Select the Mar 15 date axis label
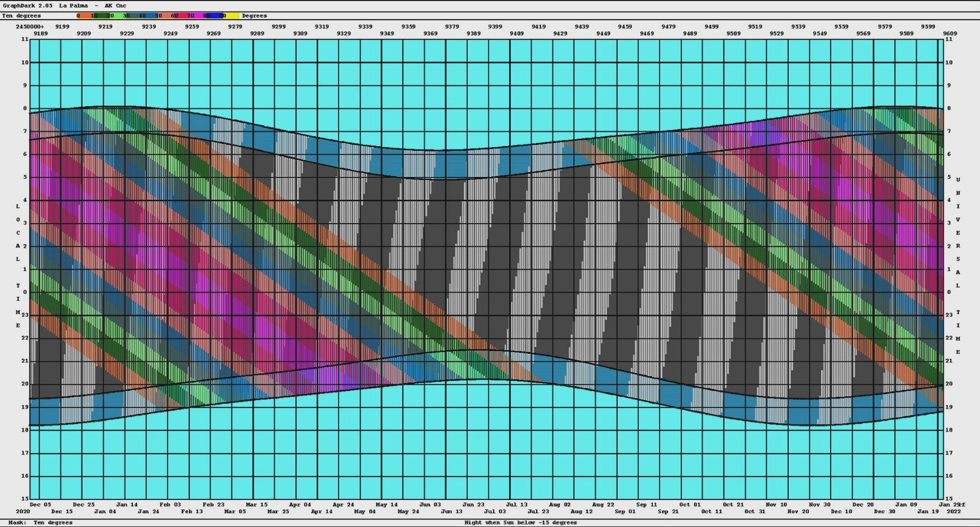Screen dimensions: 980x527 [x=256, y=505]
